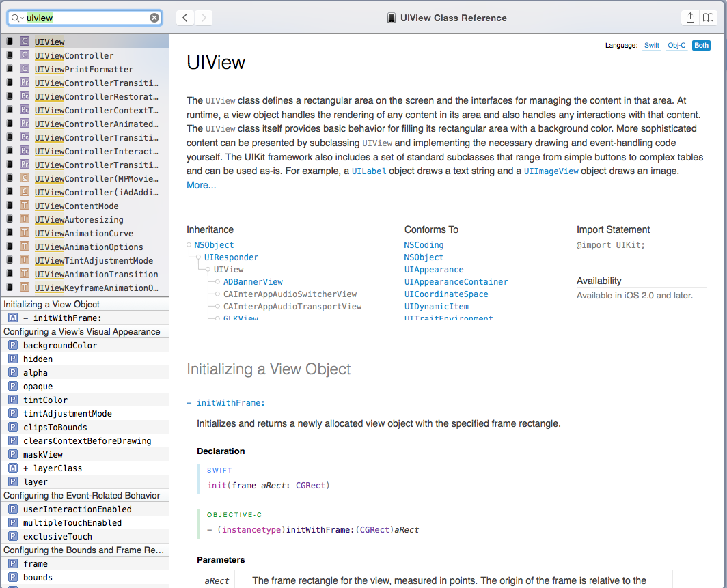Click the uiview search field
Image resolution: width=727 pixels, height=588 pixels.
86,18
